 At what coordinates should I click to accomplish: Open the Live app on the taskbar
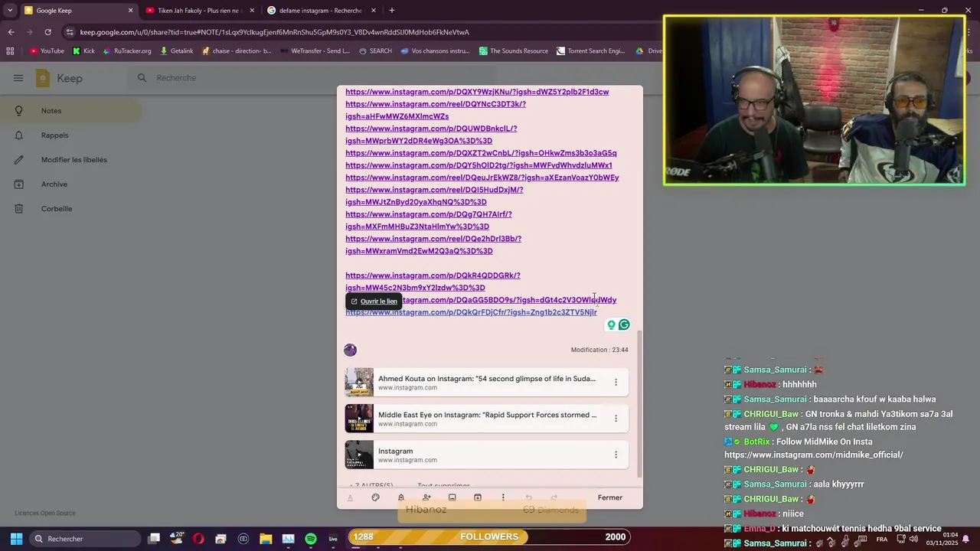click(333, 539)
